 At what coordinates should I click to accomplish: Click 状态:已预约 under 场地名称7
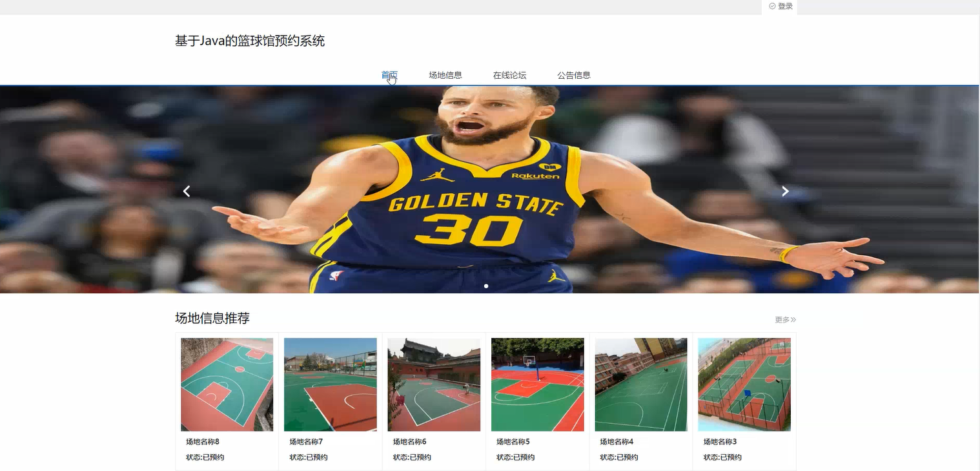(309, 457)
